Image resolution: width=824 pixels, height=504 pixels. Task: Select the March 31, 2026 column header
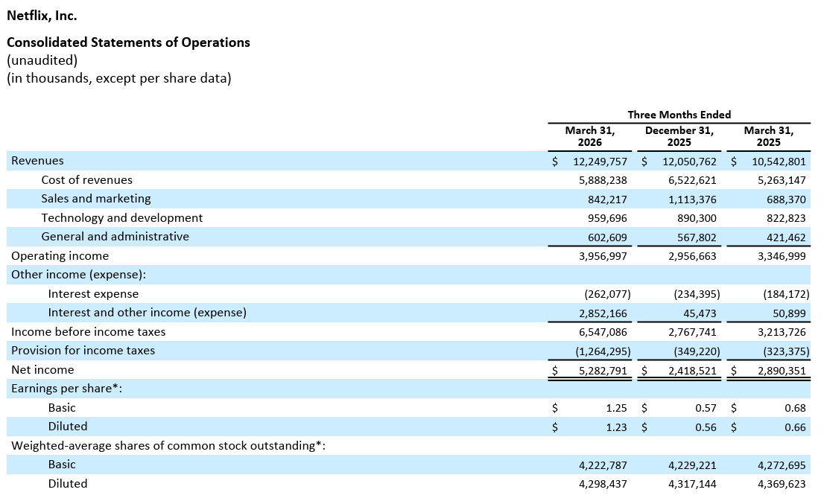pyautogui.click(x=590, y=136)
